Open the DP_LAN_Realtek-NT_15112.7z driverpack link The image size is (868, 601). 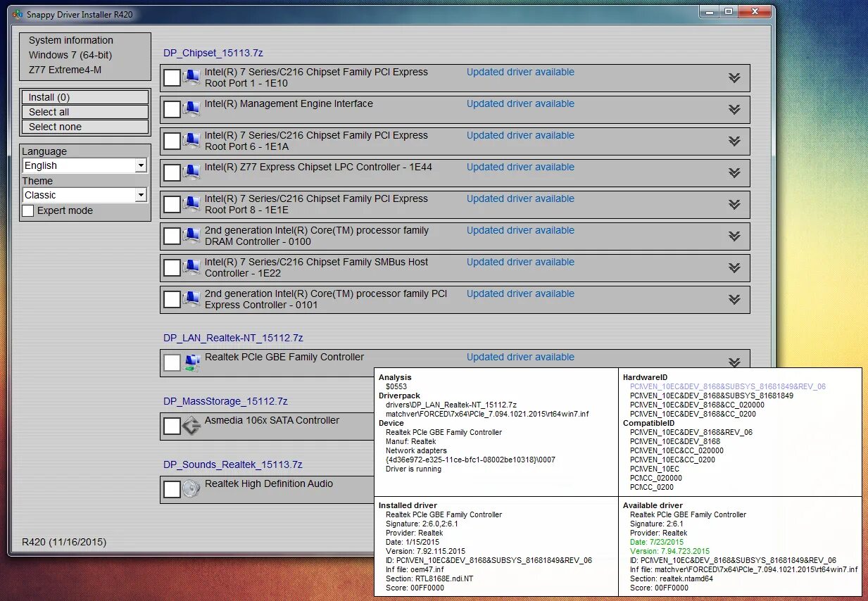click(233, 338)
